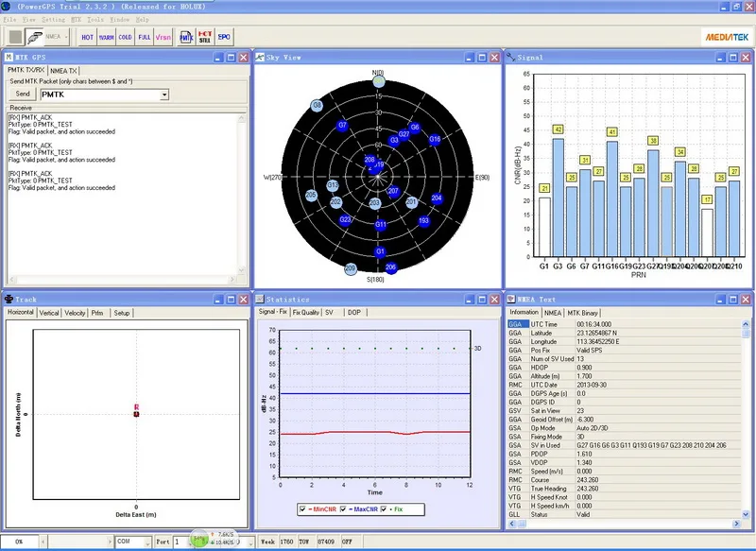Open the Tools menu

coord(95,20)
